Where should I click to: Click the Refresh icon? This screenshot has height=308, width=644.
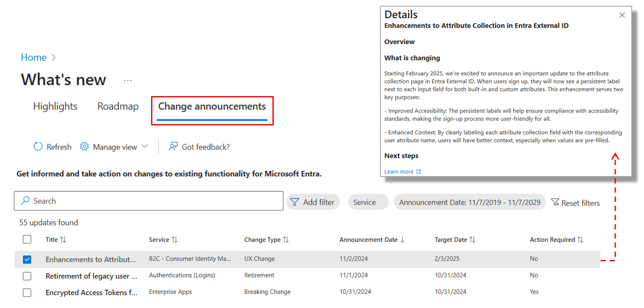(x=38, y=146)
